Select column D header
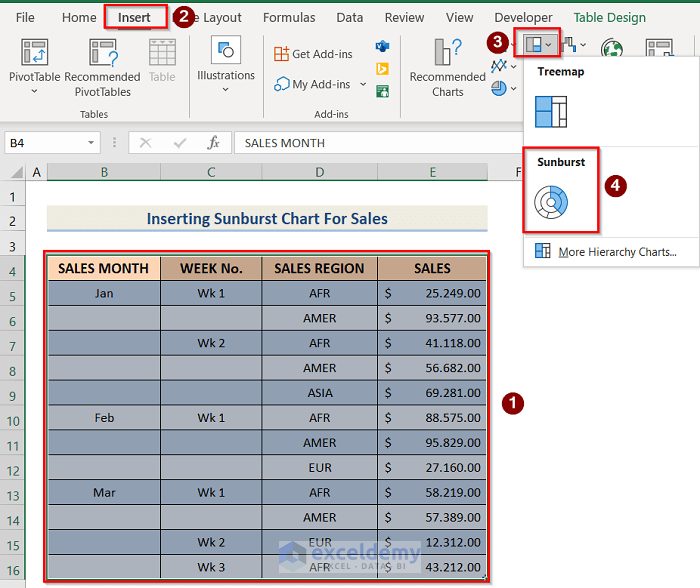The height and width of the screenshot is (588, 700). pos(320,172)
